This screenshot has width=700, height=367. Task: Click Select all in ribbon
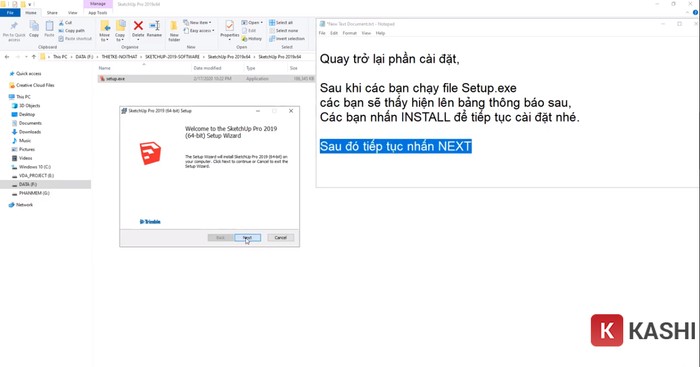click(x=281, y=22)
